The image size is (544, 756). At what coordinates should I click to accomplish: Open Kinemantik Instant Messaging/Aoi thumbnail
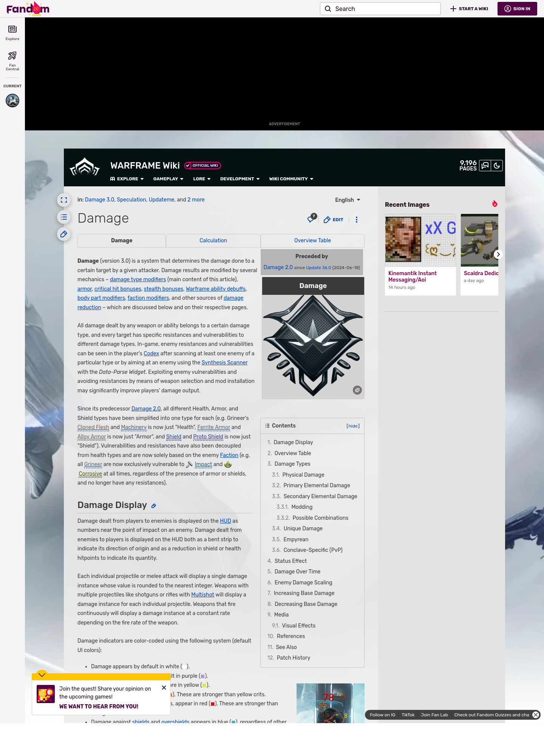coord(420,240)
